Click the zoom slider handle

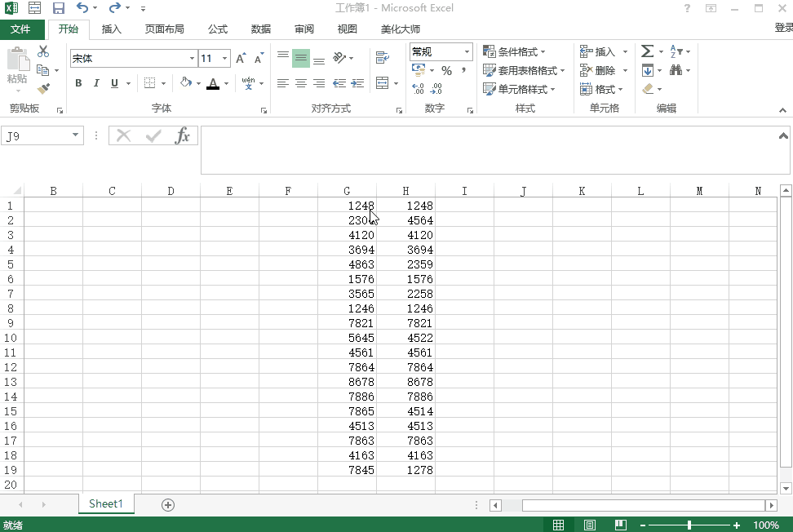click(x=689, y=525)
